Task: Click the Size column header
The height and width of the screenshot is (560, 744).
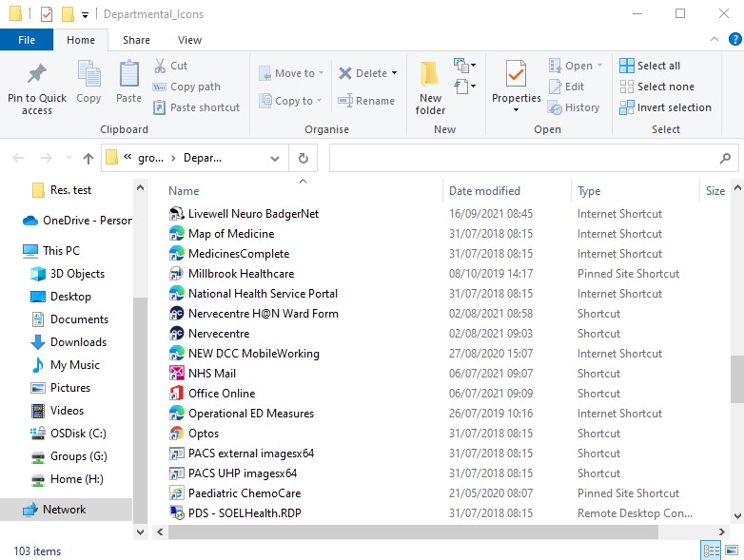Action: (x=715, y=190)
